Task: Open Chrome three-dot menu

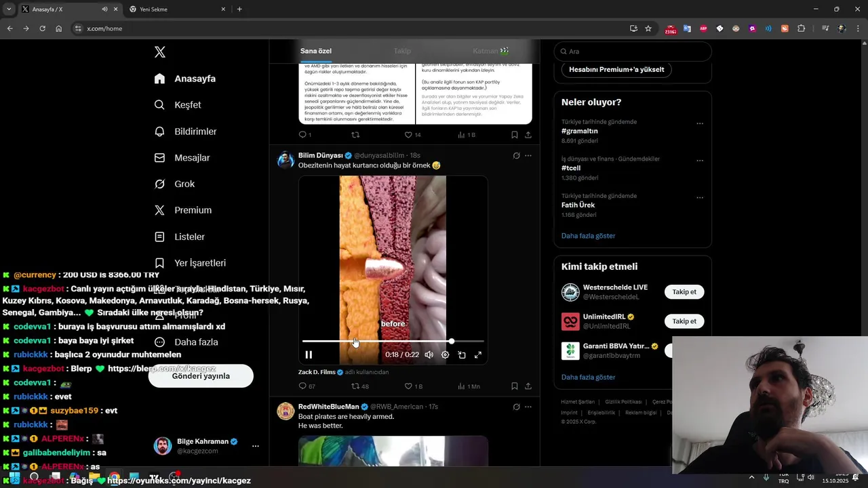Action: (857, 28)
